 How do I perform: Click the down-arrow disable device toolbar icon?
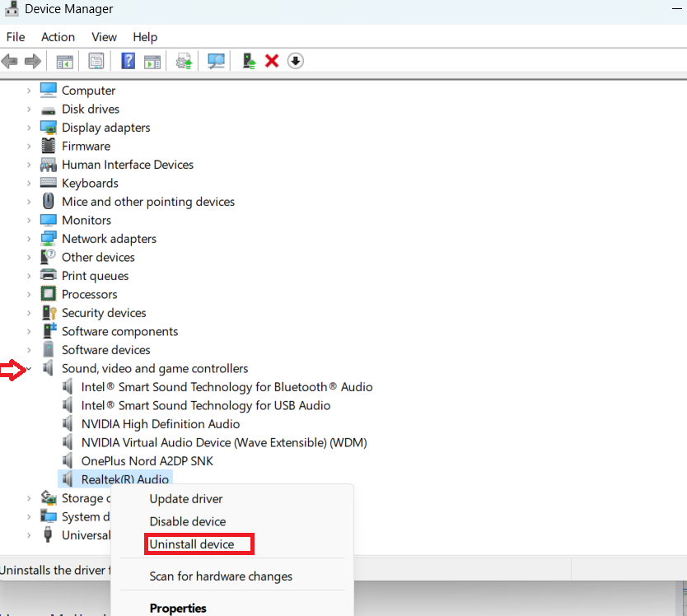pos(296,61)
